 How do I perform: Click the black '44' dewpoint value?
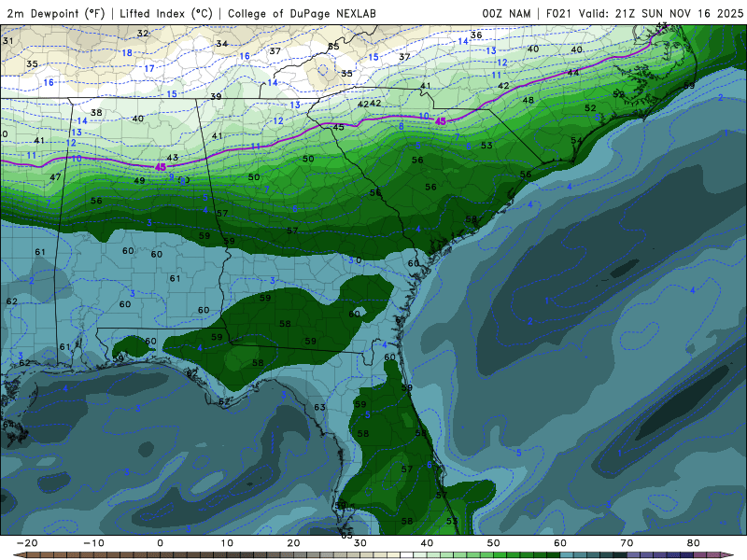click(x=573, y=73)
